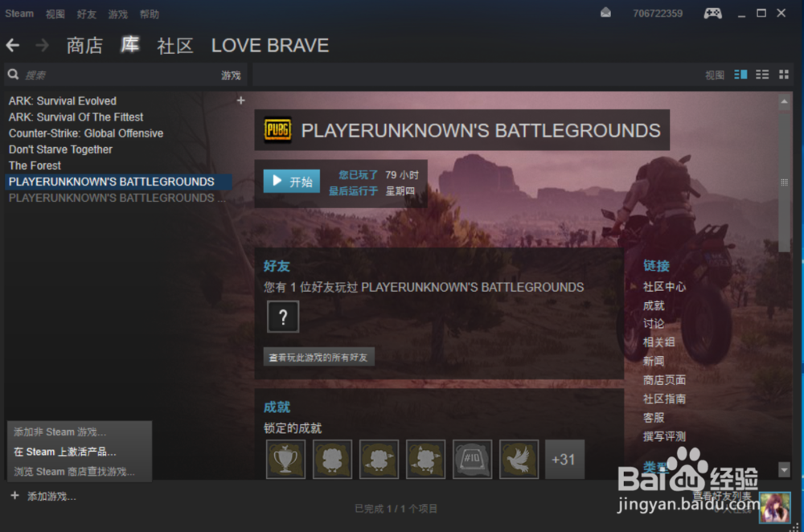Click the forward navigation arrow
Image resolution: width=804 pixels, height=532 pixels.
pos(42,46)
